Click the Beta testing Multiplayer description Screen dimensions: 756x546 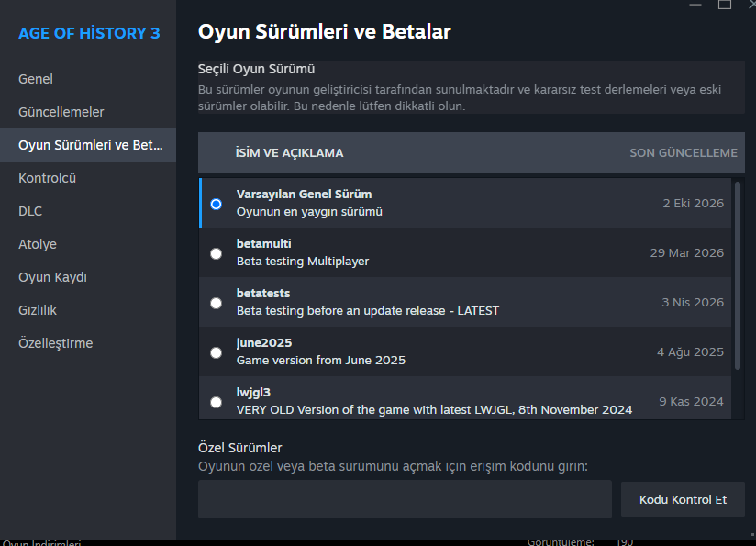coord(303,261)
